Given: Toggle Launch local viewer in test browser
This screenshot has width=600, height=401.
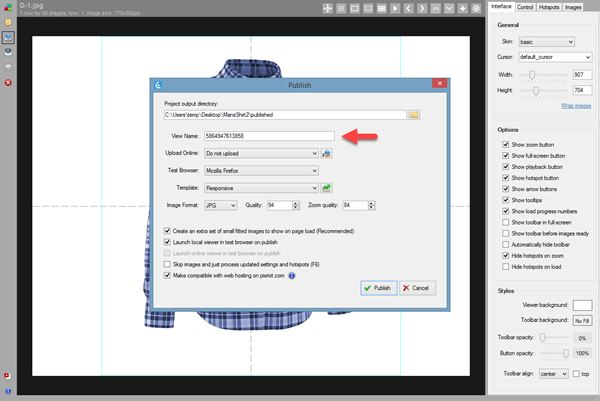Looking at the screenshot, I should tap(167, 242).
